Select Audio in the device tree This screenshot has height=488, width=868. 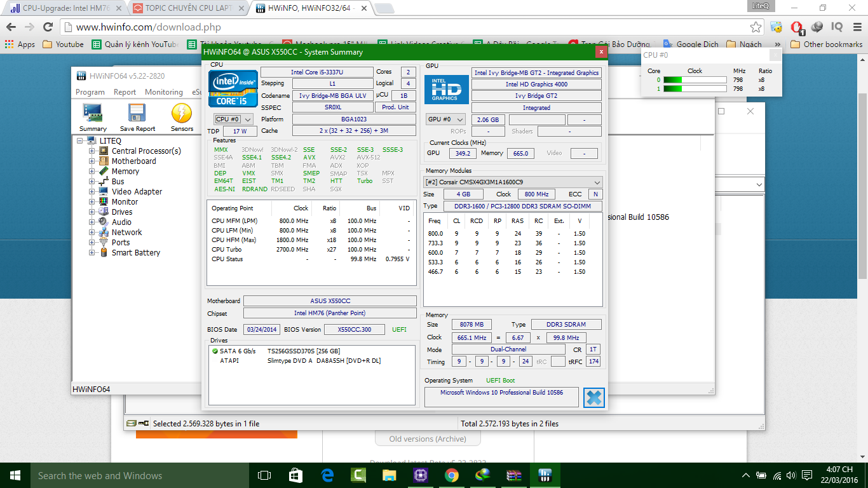click(121, 222)
